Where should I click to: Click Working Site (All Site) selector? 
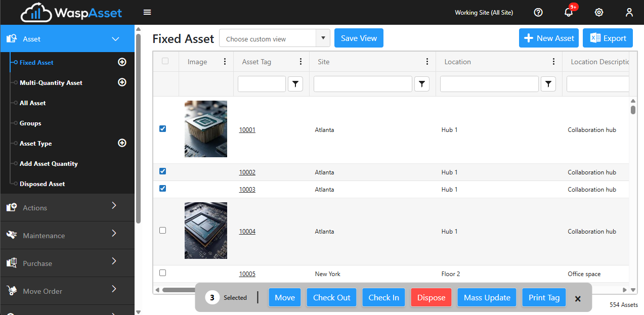tap(484, 13)
